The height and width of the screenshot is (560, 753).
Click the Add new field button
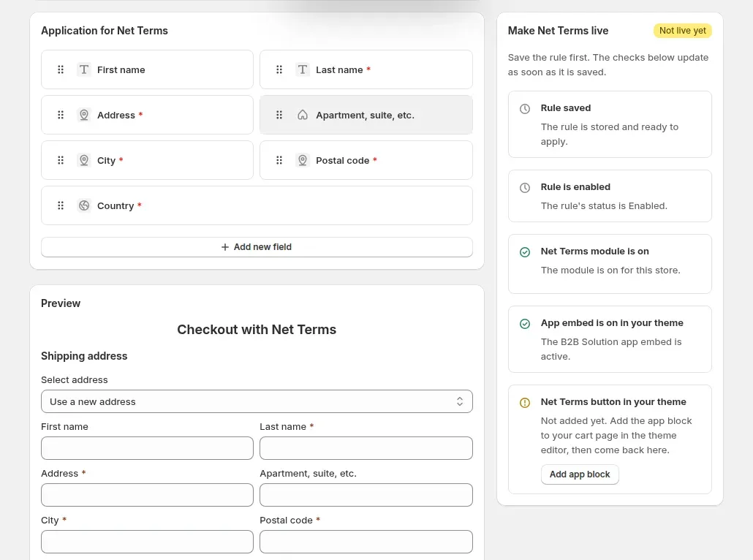(257, 247)
